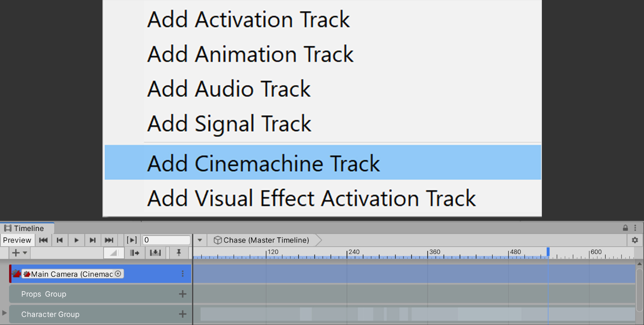
Task: Open the add track plus dropdown
Action: tap(19, 253)
